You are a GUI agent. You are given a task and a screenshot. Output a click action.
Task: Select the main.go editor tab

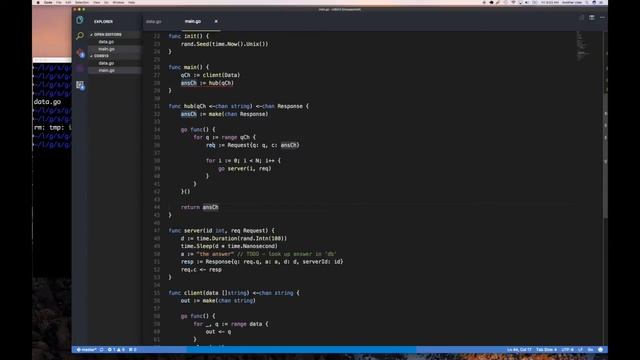pos(193,21)
